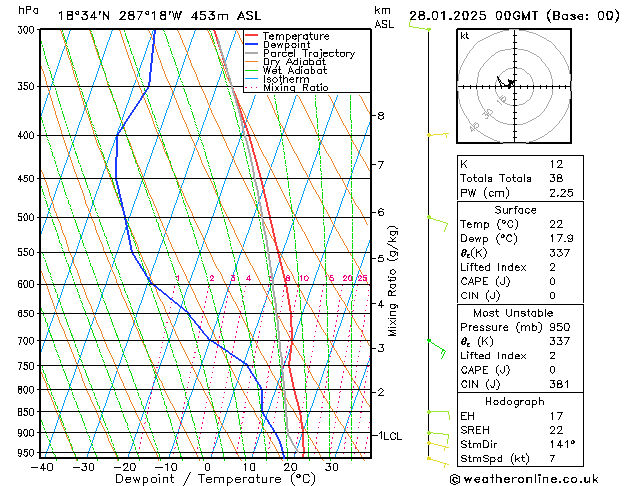The height and width of the screenshot is (486, 629).
Task: Click the wind barb at 700 hPa
Action: pyautogui.click(x=437, y=349)
